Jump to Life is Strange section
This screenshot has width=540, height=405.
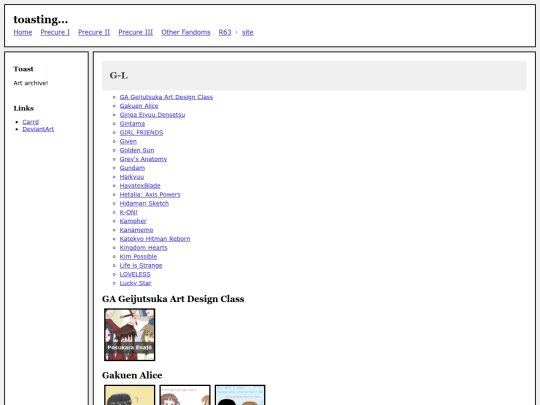point(141,266)
